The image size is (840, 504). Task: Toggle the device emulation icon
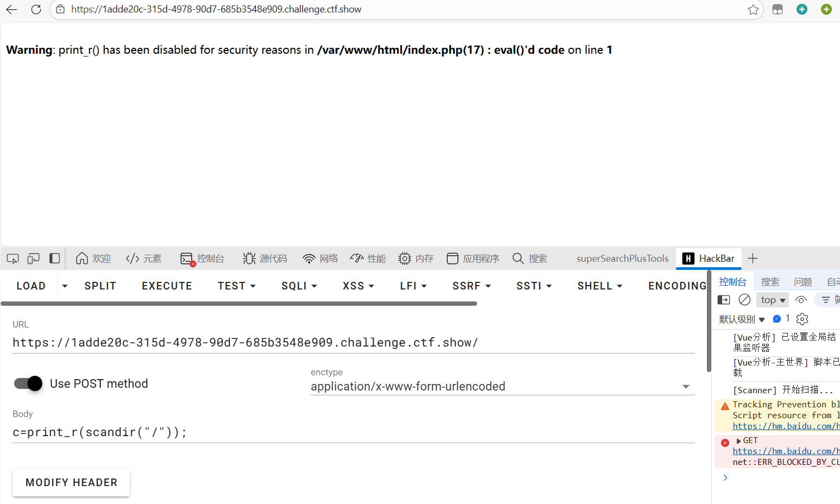point(34,259)
